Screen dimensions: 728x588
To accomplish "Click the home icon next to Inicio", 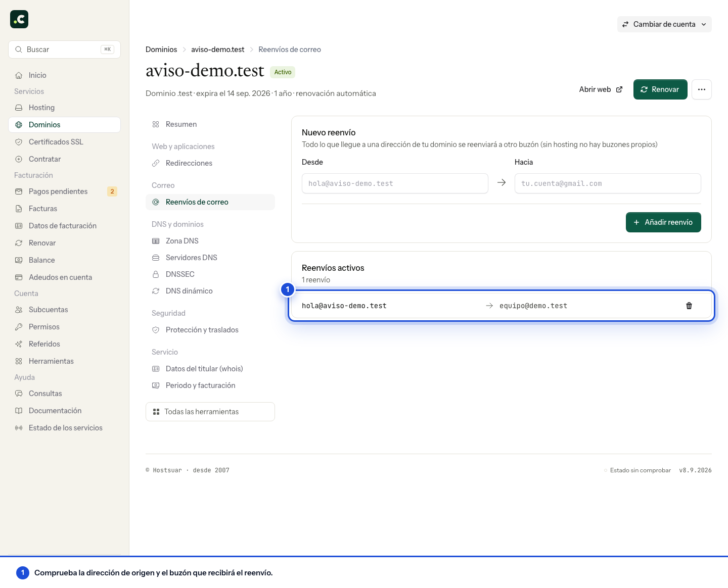I will coord(19,75).
